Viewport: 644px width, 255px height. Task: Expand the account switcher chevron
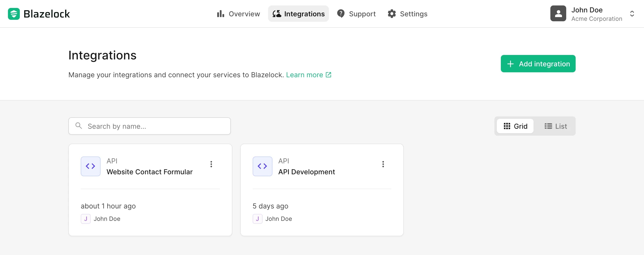pyautogui.click(x=632, y=14)
